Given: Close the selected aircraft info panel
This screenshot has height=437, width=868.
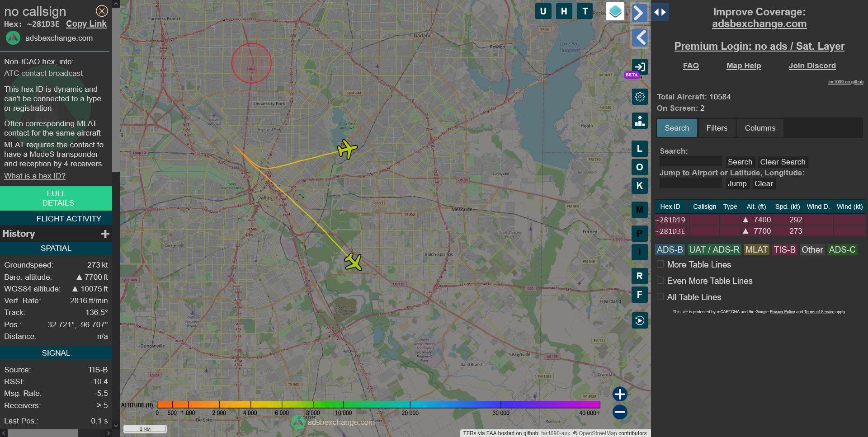Looking at the screenshot, I should (102, 11).
